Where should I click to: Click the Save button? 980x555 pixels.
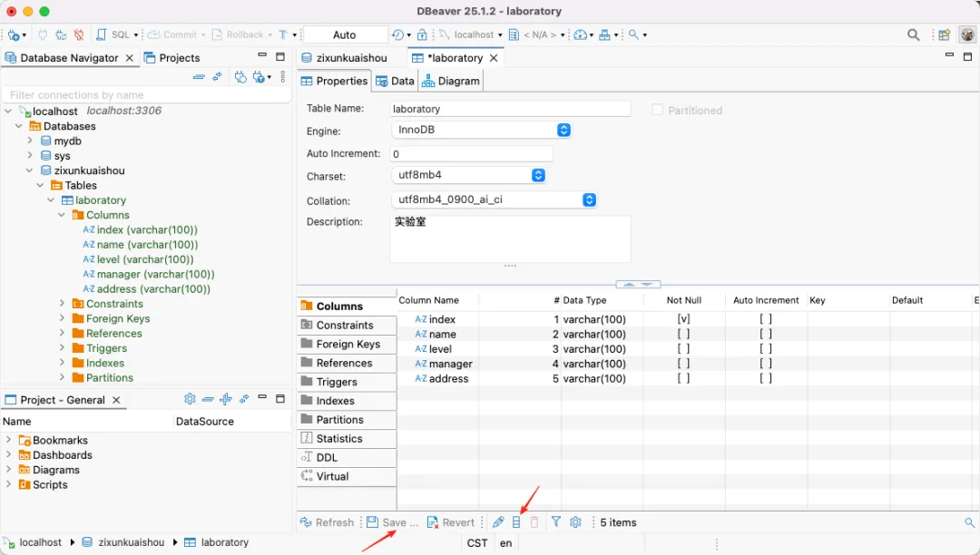click(393, 522)
